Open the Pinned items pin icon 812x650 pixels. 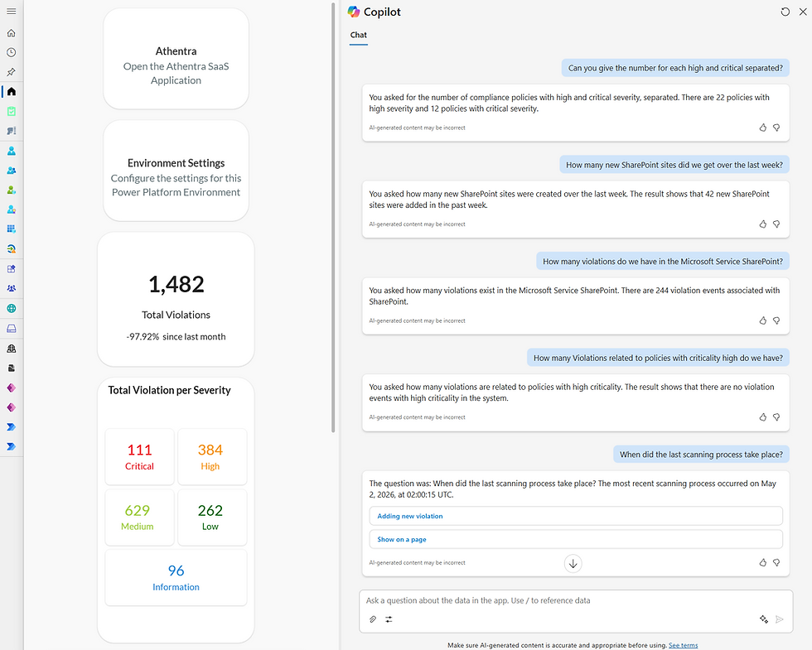[11, 72]
